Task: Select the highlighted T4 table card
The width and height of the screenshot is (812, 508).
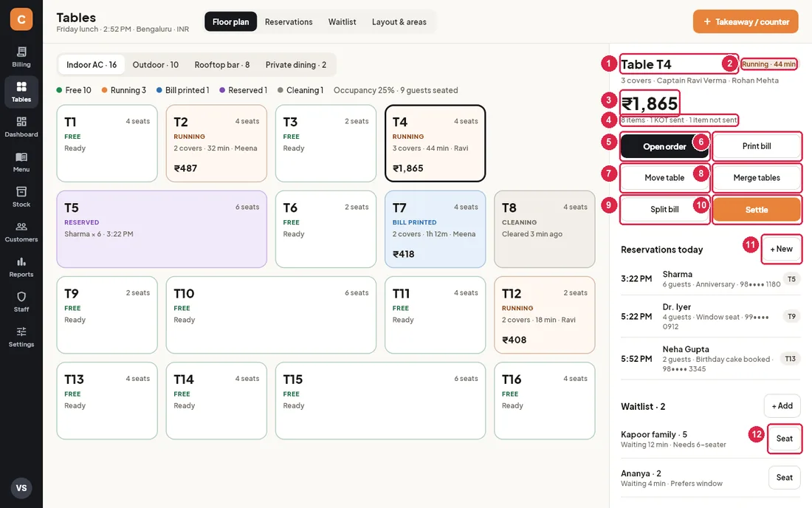Action: 435,143
